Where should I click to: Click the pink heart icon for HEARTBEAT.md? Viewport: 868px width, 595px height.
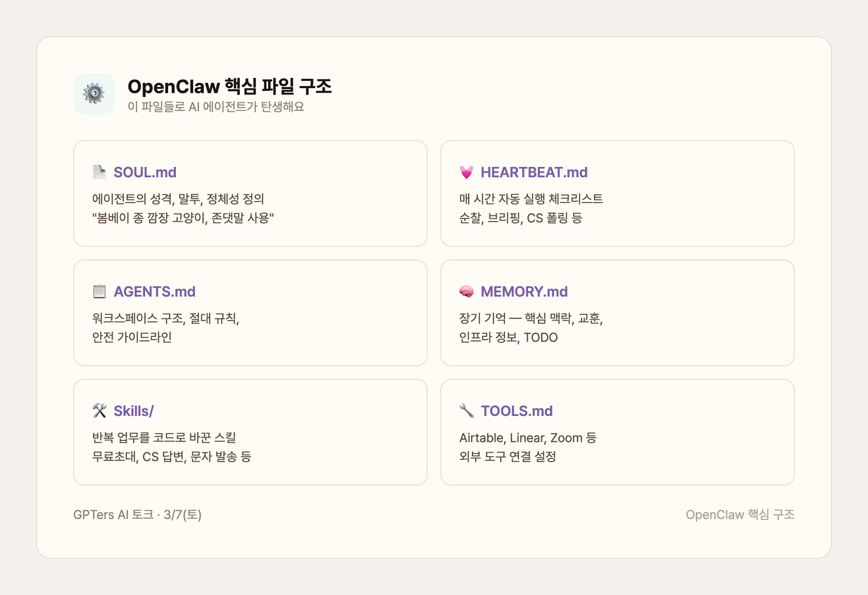(x=467, y=172)
